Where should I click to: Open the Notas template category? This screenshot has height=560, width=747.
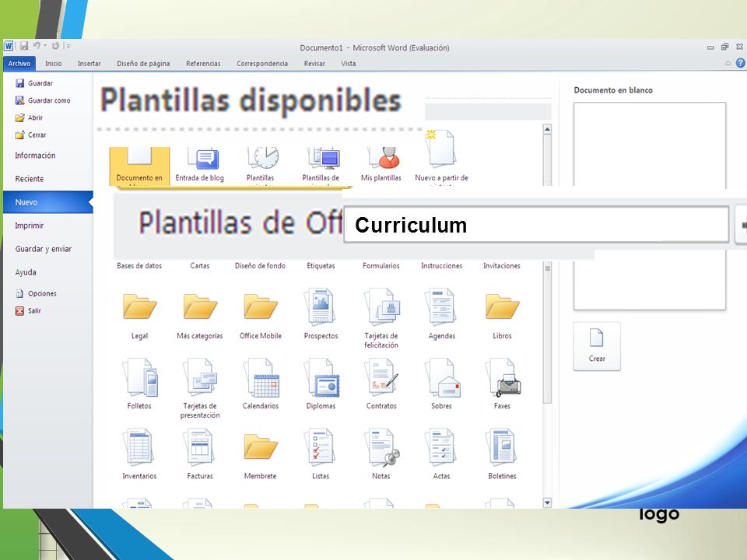381,453
